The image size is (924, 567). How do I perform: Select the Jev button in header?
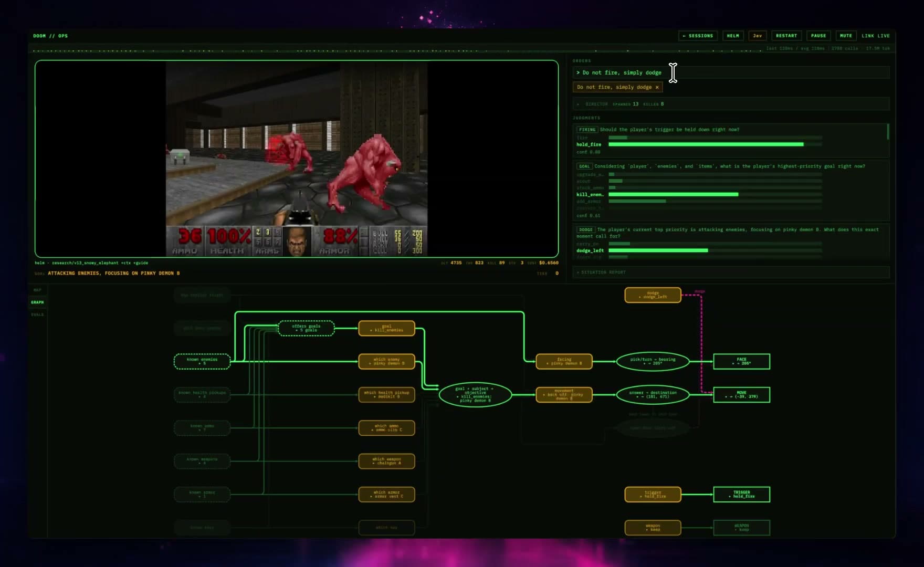tap(758, 36)
